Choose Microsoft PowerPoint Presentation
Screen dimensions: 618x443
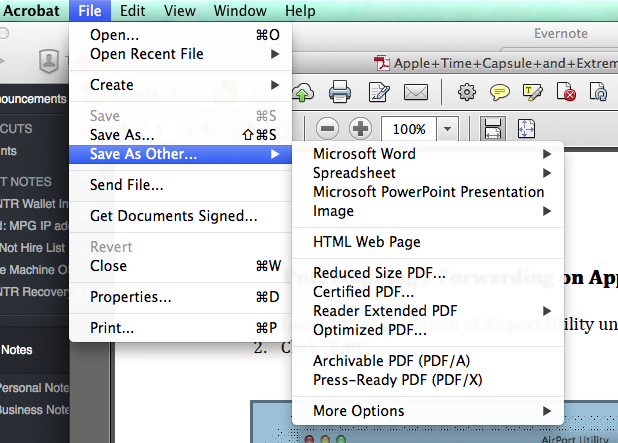[x=428, y=192]
